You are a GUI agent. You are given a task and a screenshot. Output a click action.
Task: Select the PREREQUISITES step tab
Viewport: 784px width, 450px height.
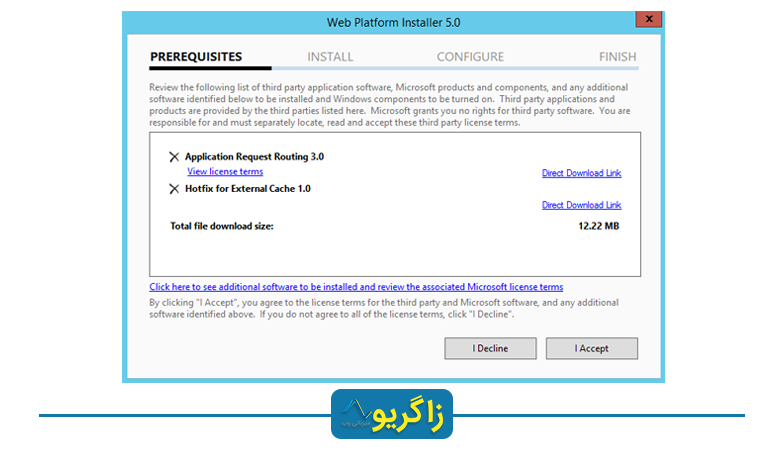pos(196,57)
